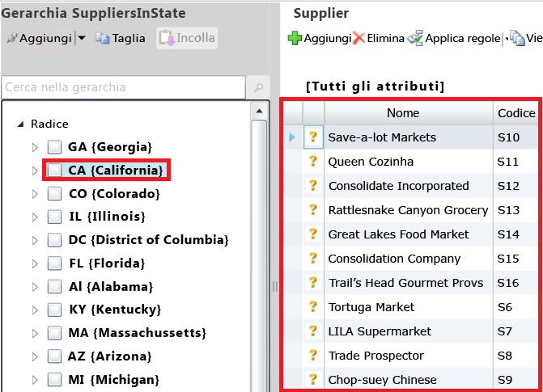Select the FL {Florida} tree label

(x=107, y=263)
